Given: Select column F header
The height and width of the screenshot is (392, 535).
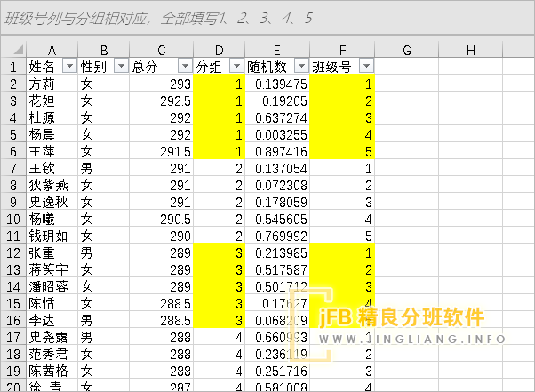Looking at the screenshot, I should [x=342, y=50].
